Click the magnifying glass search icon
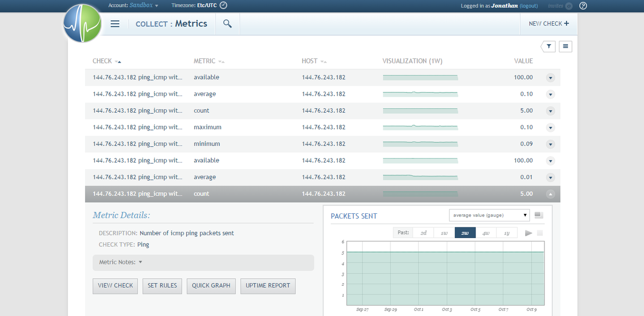 [227, 24]
